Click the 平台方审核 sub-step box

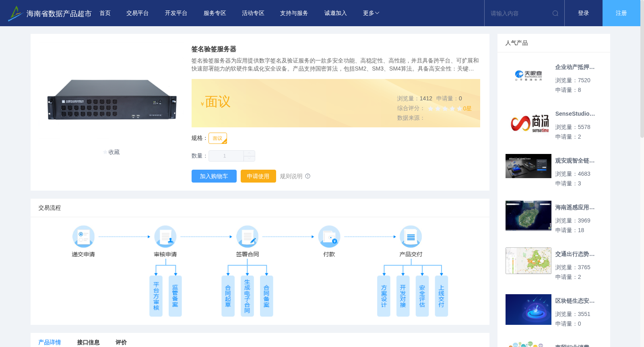click(156, 296)
